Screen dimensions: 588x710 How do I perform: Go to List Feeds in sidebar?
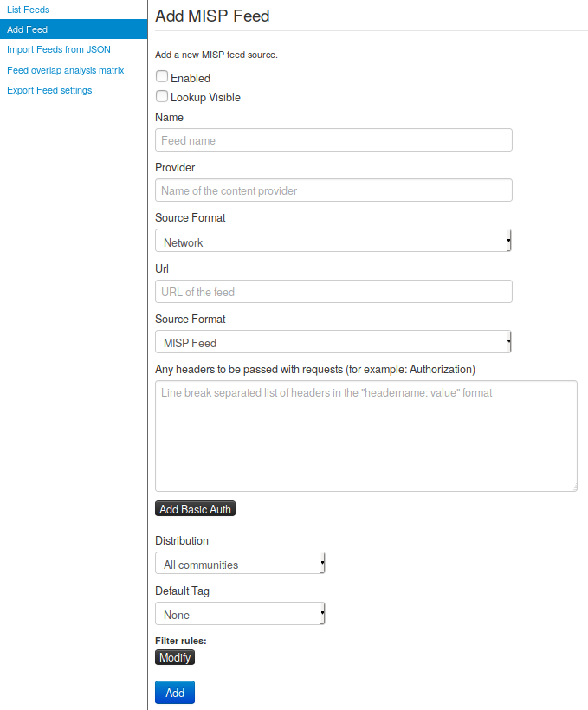[28, 10]
